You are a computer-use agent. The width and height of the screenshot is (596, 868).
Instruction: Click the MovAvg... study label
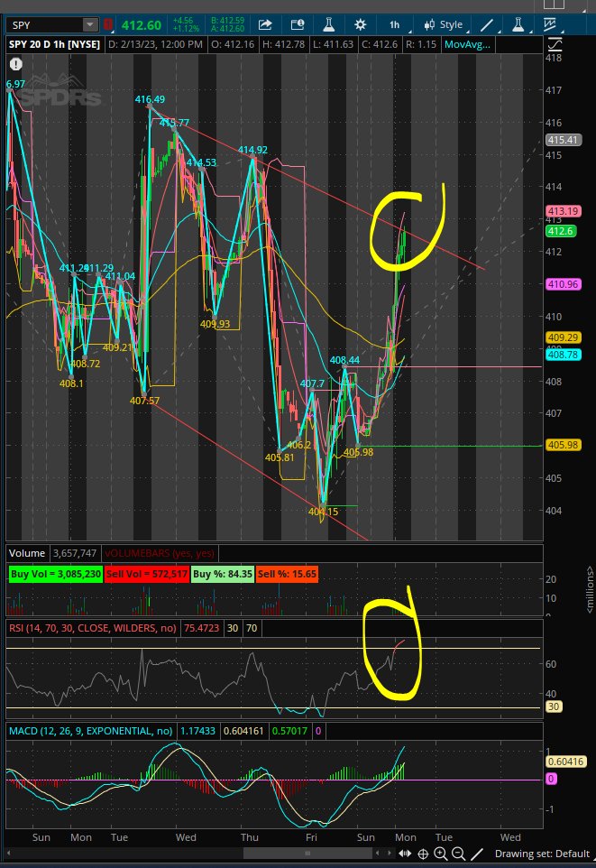[468, 44]
